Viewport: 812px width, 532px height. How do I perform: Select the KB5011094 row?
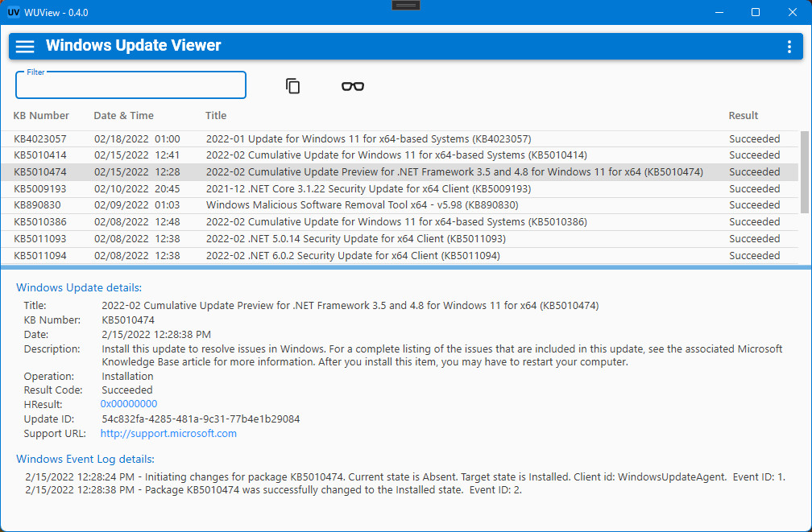click(400, 255)
